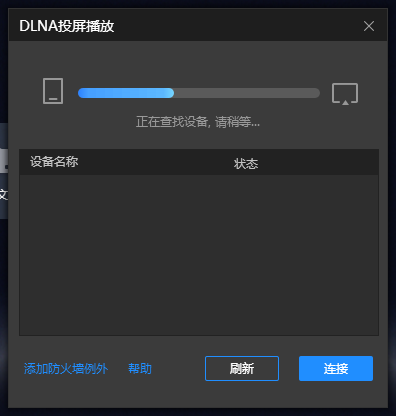Click the 状态 column header
The image size is (396, 416).
point(246,164)
